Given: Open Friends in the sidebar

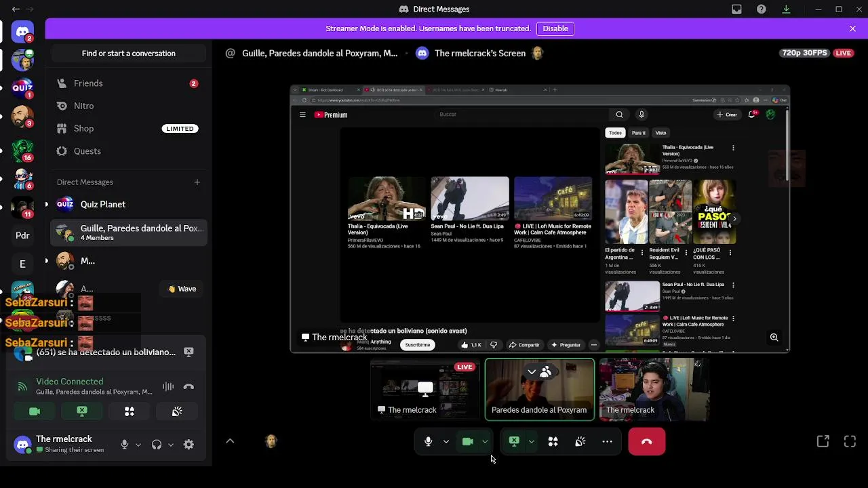Looking at the screenshot, I should tap(129, 83).
